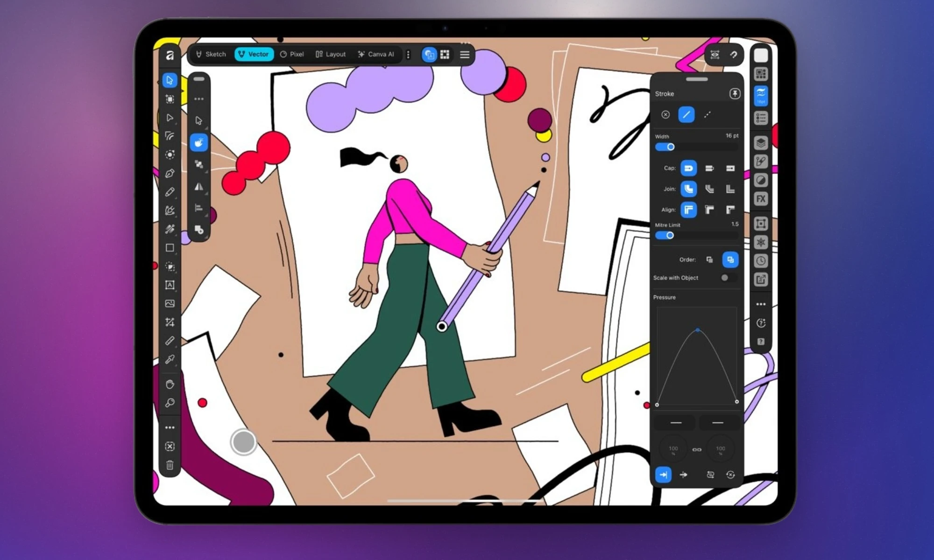Activate the Artistic Text frame tool
Viewport: 934px width, 560px height.
tap(170, 285)
